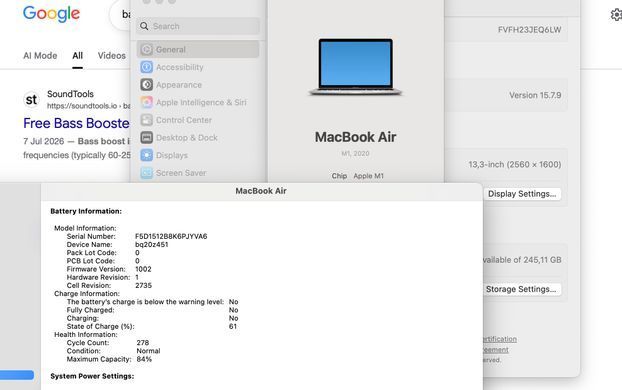Click M1, 2020 subtitle
Screen dimensions: 622x390
[x=355, y=154]
